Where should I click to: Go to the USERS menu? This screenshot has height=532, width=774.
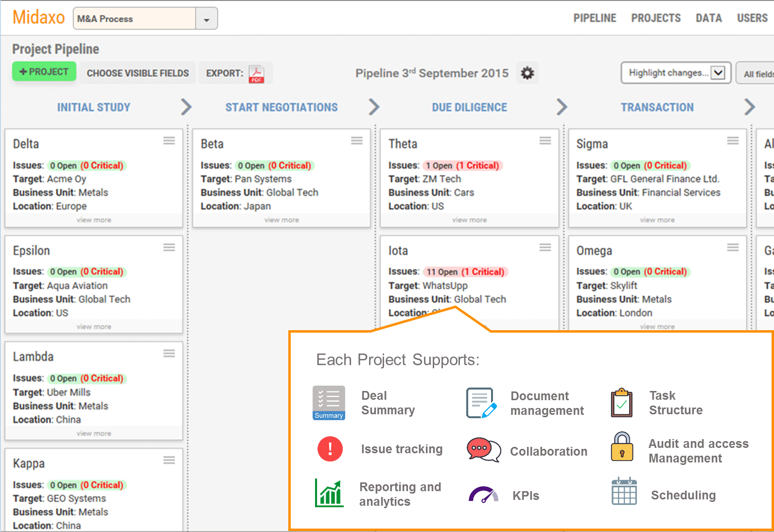pyautogui.click(x=752, y=18)
